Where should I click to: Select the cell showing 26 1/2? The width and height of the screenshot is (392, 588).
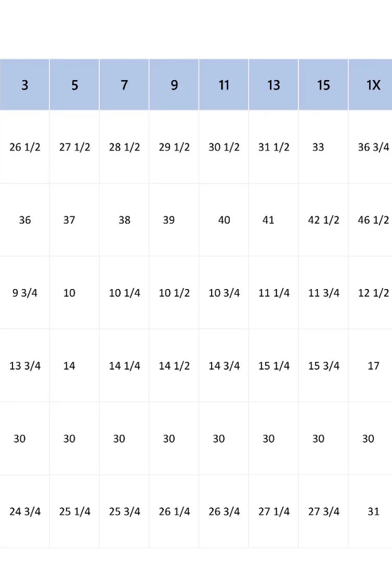click(x=25, y=147)
